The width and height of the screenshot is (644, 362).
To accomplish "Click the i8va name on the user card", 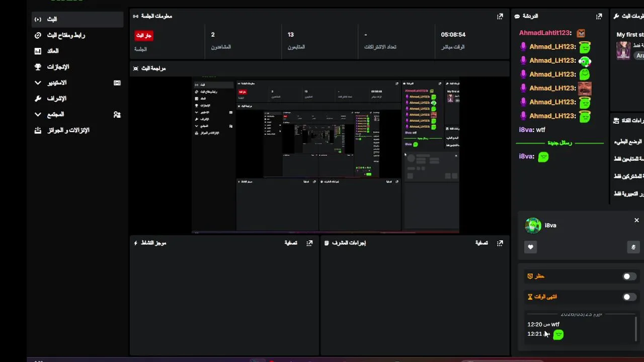I will point(550,226).
